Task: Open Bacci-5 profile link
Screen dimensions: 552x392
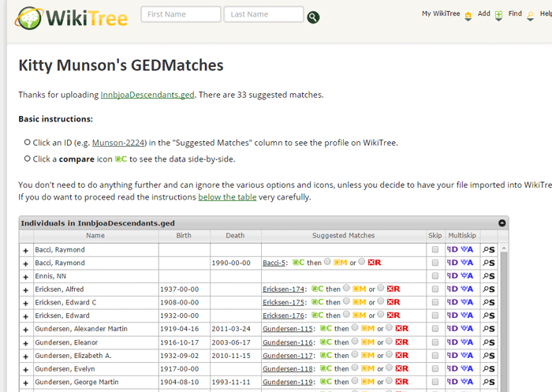Action: tap(274, 263)
